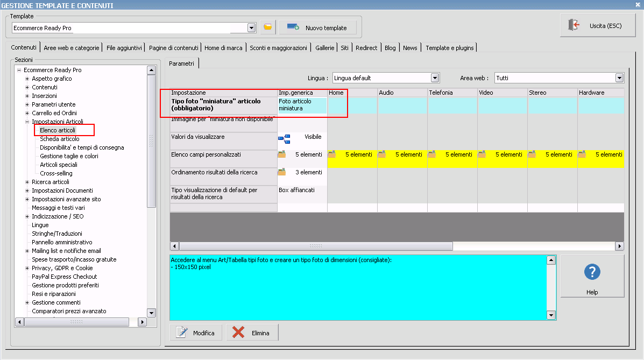Open the Area web dropdown
Screen dimensions: 644x360
[619, 78]
